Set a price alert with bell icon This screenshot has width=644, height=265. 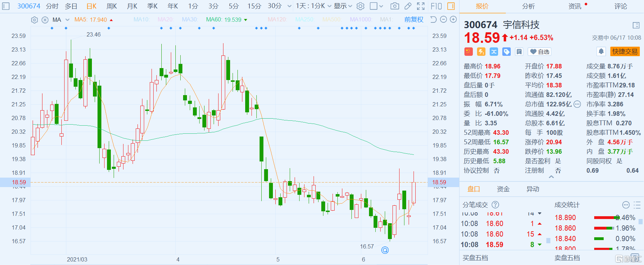coord(601,52)
